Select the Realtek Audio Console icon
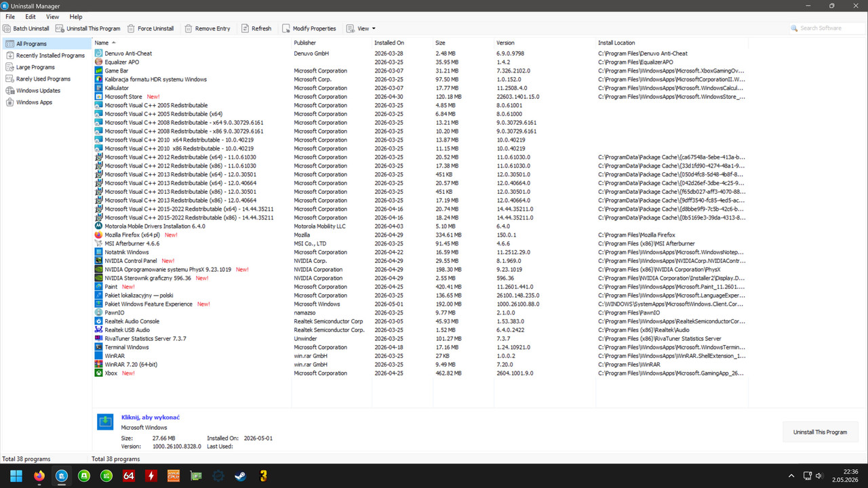This screenshot has height=488, width=868. tap(99, 321)
